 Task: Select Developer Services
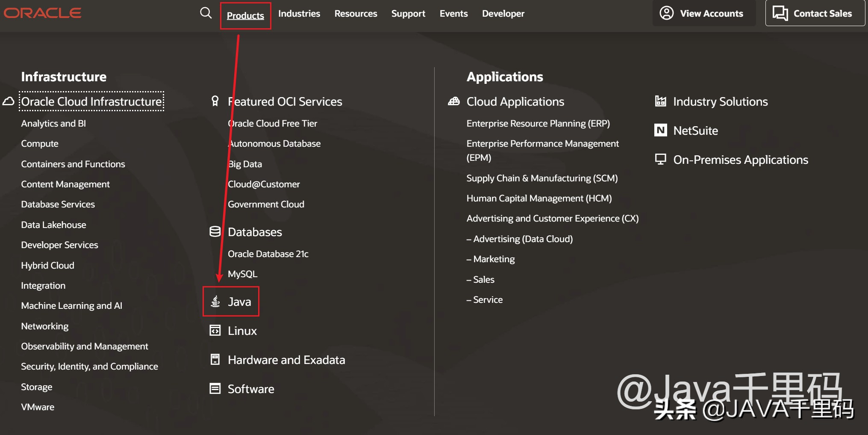coord(59,245)
